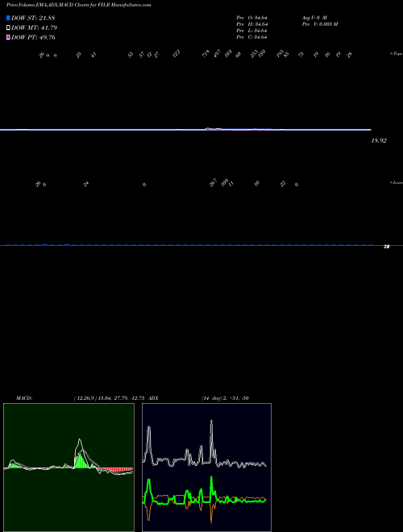Viewport: 403px width, 532px height.
Task: Click the ADX '(14 day)' values text
Action: [x=225, y=398]
